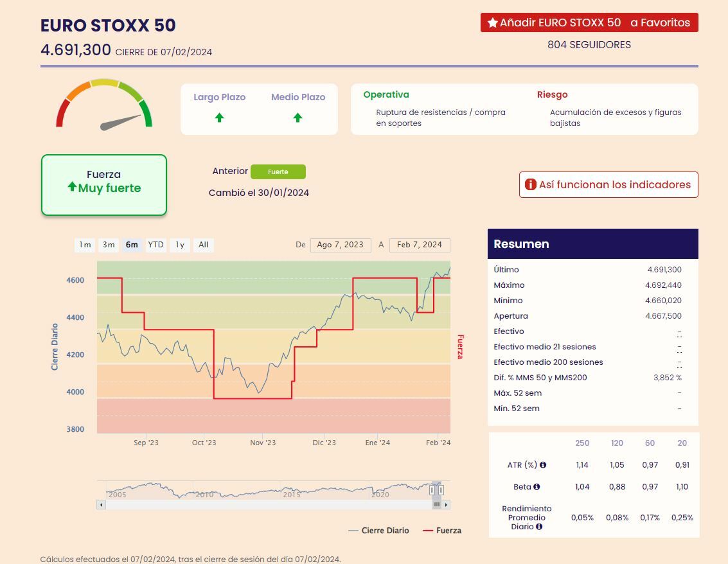This screenshot has height=564, width=728.
Task: Open the end date field Feb 7, 2024
Action: (x=420, y=245)
